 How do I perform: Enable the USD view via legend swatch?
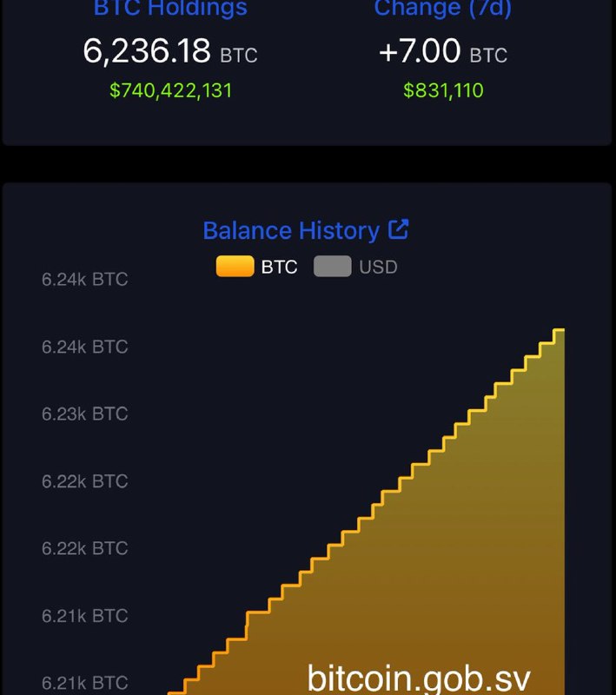coord(333,267)
